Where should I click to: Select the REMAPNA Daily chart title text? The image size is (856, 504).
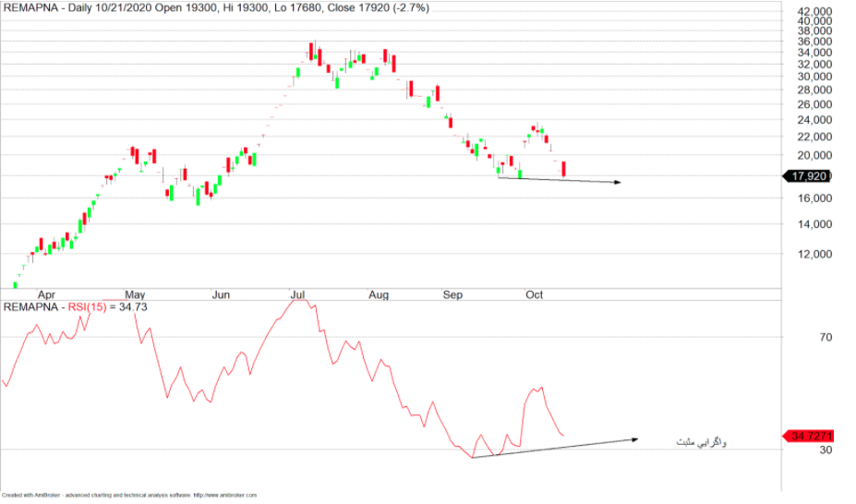pyautogui.click(x=216, y=8)
